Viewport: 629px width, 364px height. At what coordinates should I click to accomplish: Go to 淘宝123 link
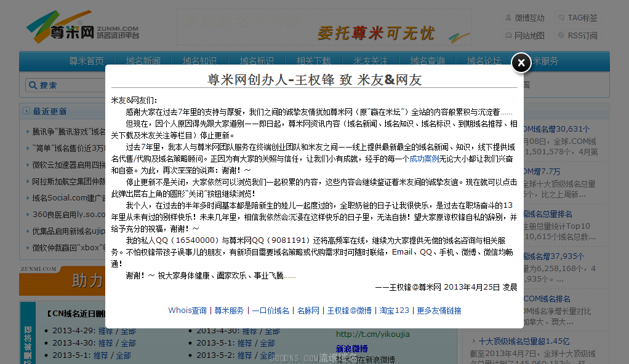395,311
